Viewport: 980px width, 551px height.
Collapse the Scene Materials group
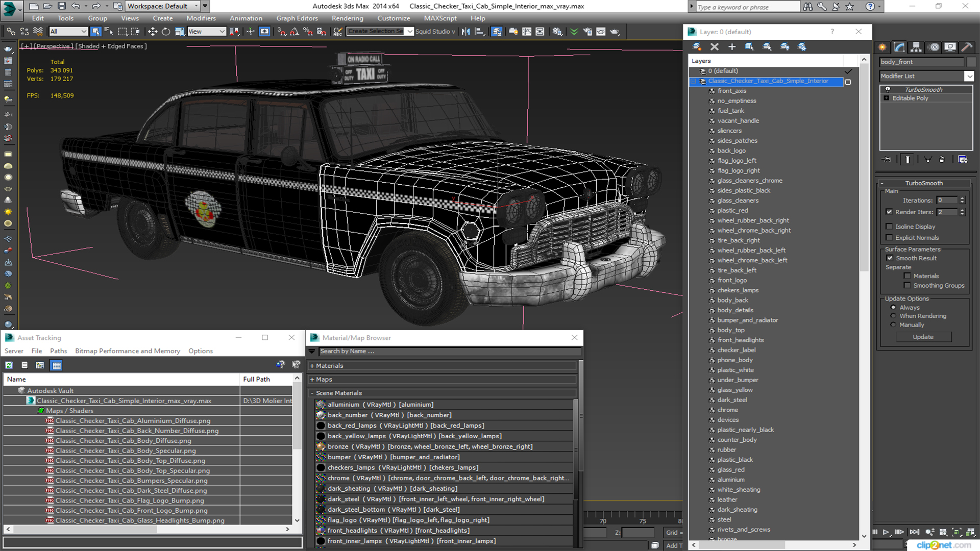pyautogui.click(x=312, y=393)
